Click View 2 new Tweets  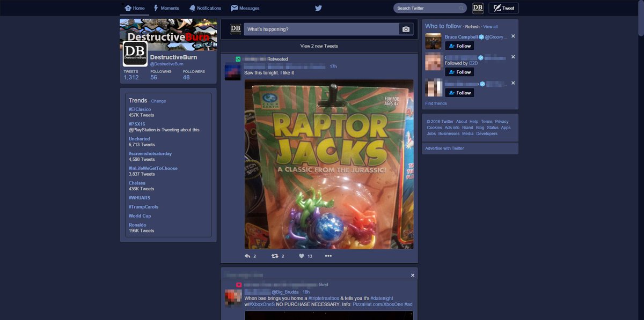tap(319, 46)
